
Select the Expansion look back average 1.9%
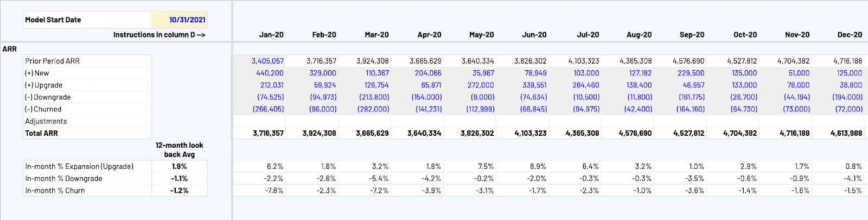point(180,167)
